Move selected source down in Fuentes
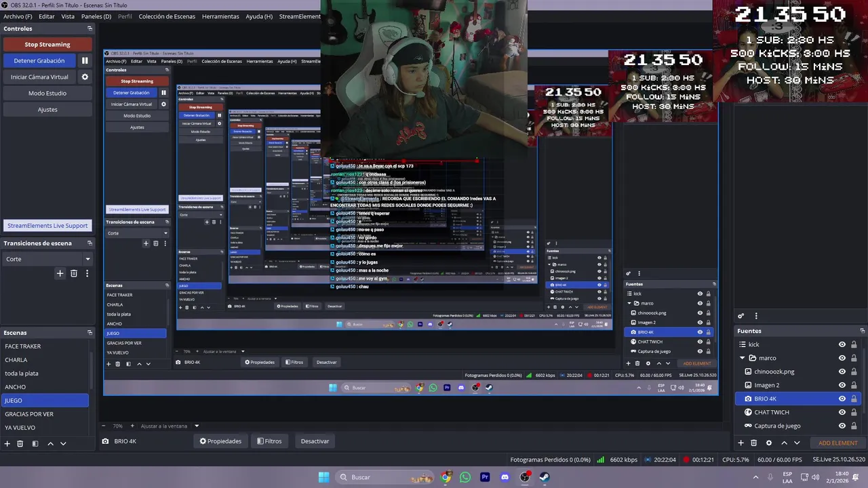Viewport: 868px width, 488px height. pos(797,443)
